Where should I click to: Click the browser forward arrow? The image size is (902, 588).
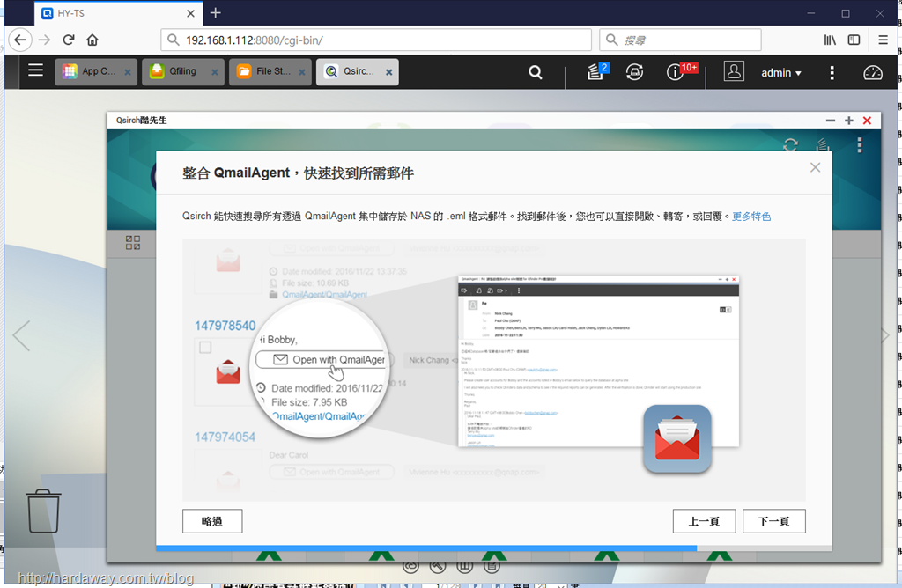pos(44,40)
